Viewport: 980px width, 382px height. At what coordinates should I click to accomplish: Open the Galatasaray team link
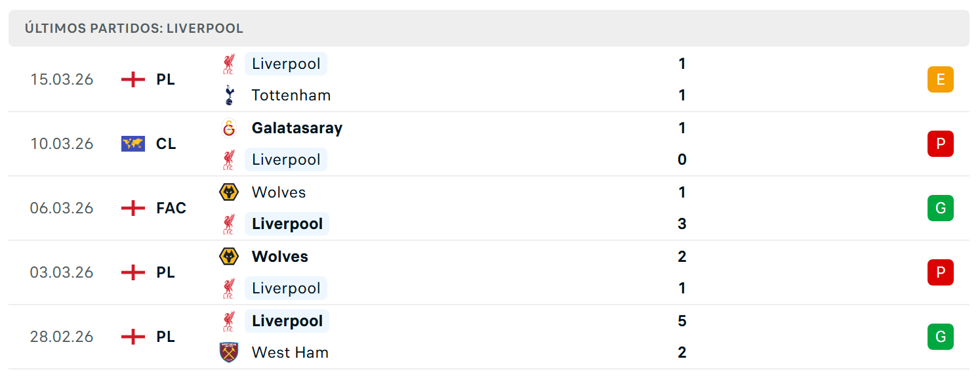(x=297, y=128)
